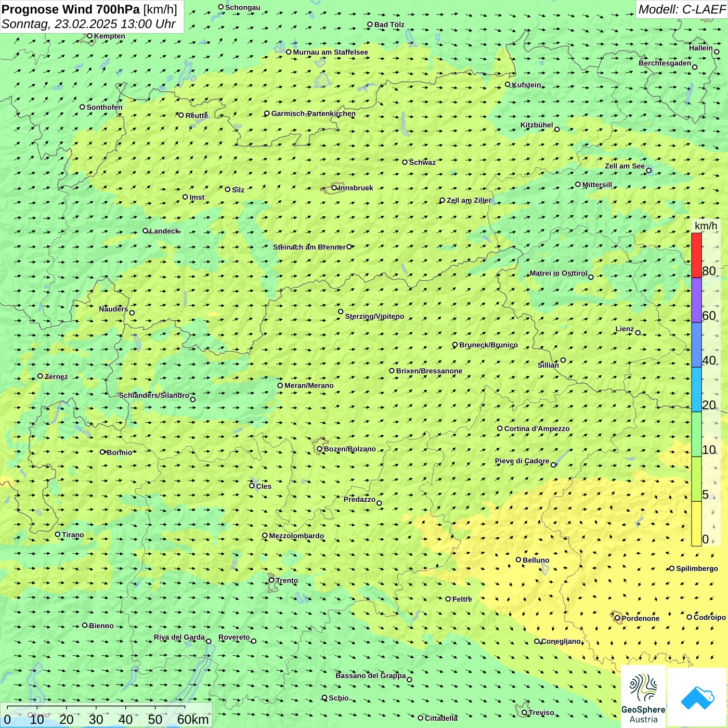
Task: Click the Lienz location marker
Action: pyautogui.click(x=638, y=333)
